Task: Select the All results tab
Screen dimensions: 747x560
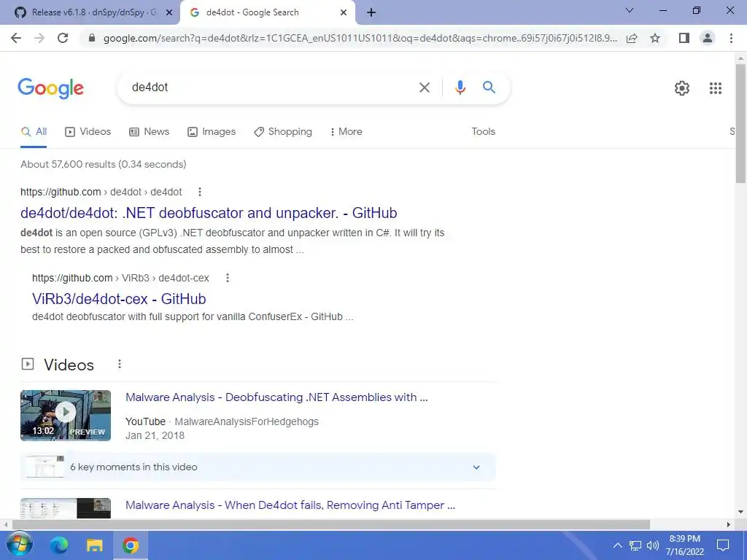Action: point(34,132)
